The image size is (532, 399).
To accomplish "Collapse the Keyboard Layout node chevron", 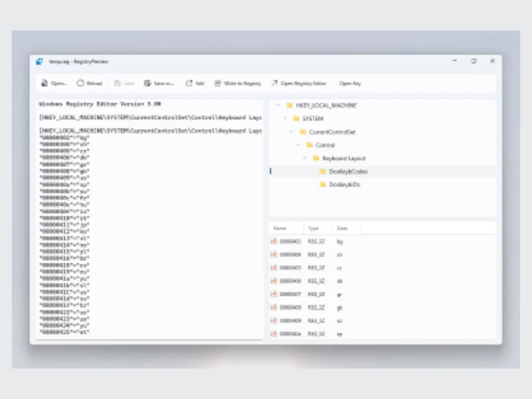I will coord(305,158).
